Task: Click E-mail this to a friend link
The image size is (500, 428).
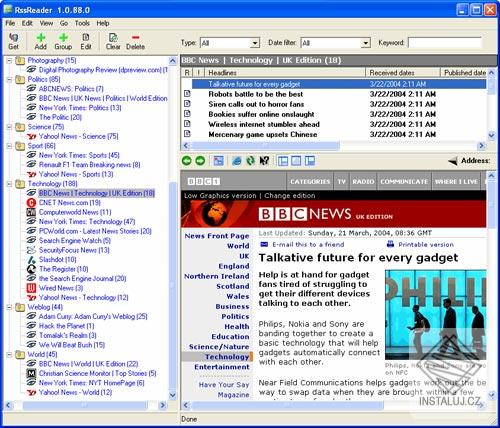Action: point(308,244)
